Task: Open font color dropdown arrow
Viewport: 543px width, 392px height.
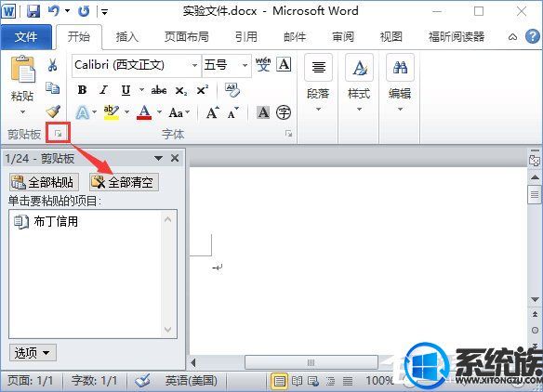Action: pos(159,112)
